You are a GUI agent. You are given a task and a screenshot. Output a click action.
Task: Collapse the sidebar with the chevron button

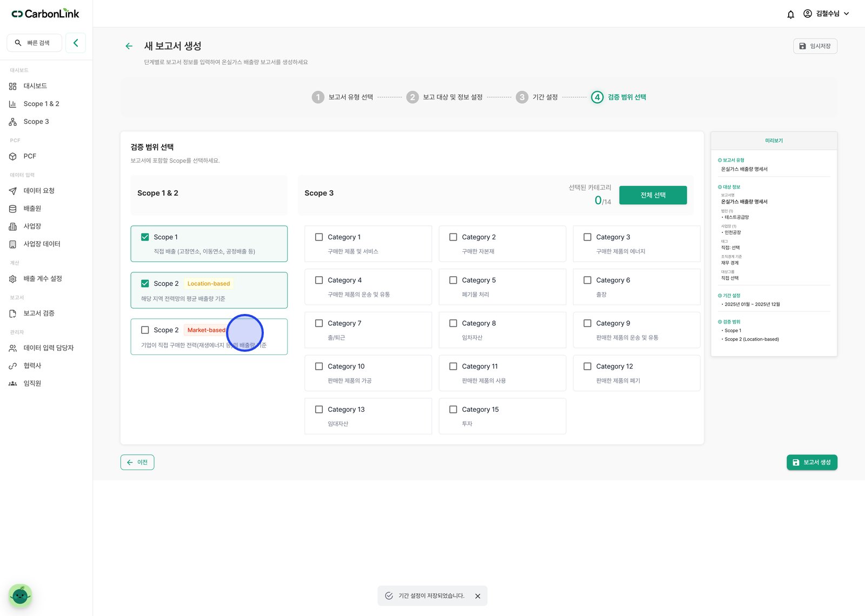click(76, 43)
